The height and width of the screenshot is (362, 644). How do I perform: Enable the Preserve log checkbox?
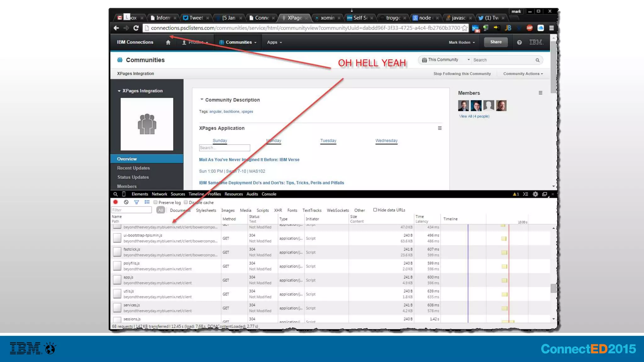(155, 202)
